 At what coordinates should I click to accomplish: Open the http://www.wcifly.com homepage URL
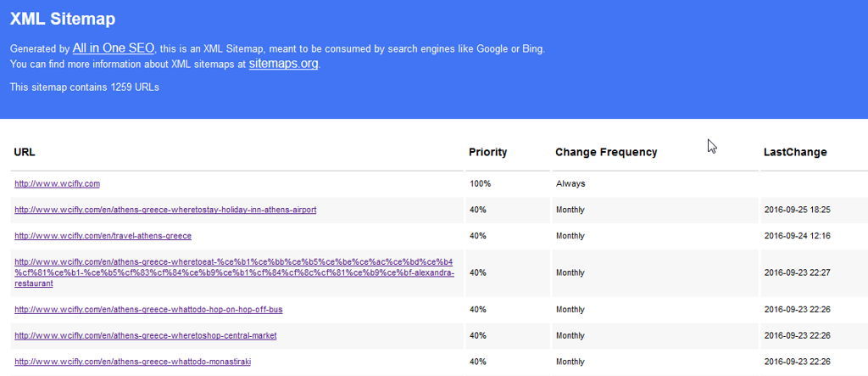[58, 183]
